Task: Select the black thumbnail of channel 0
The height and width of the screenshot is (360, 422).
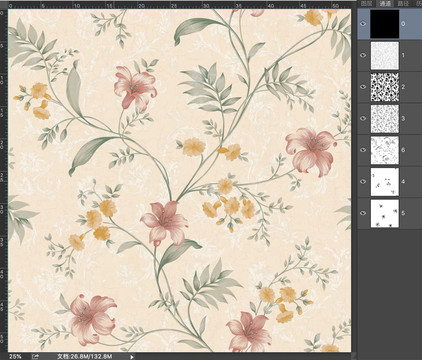Action: [x=385, y=24]
